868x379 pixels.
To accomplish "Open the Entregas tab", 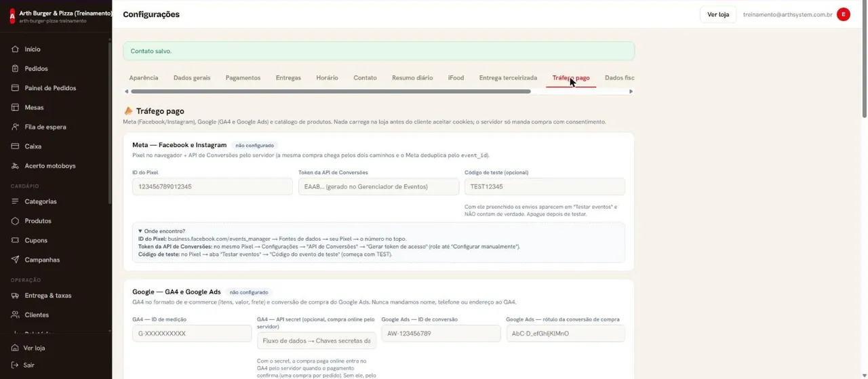I will (288, 78).
